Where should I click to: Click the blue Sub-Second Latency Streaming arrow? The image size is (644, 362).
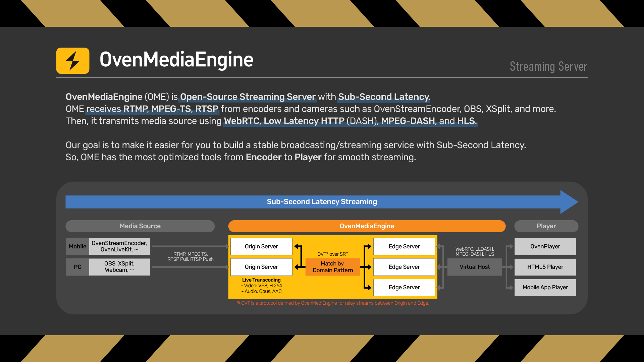click(321, 202)
